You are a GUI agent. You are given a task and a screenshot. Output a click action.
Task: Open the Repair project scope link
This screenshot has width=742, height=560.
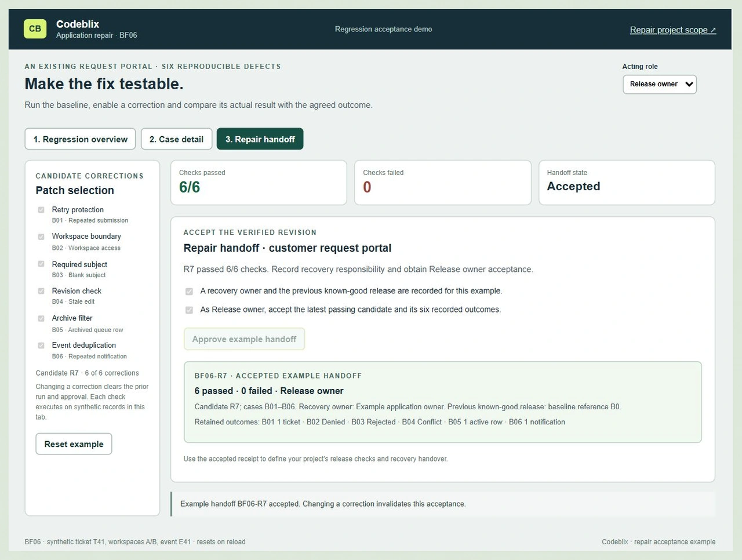673,30
